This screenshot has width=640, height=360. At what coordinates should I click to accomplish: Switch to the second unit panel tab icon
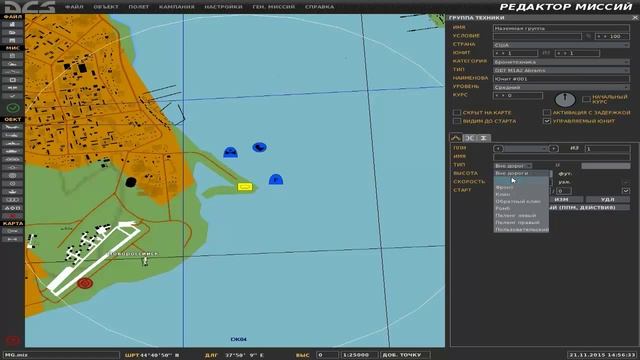tap(469, 138)
